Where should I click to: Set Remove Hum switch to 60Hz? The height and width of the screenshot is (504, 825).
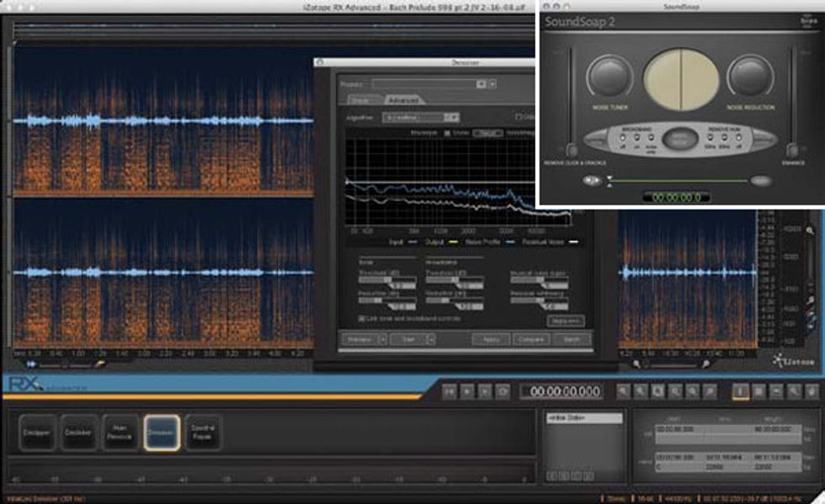[x=725, y=138]
